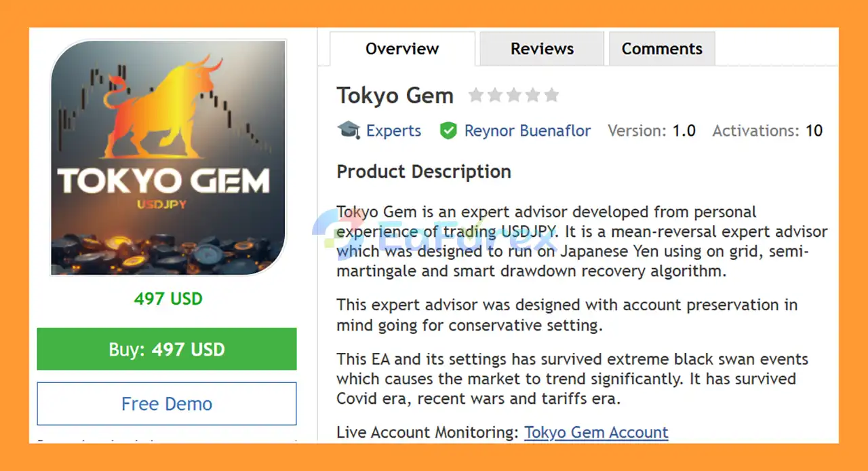Screen dimensions: 868x471
Task: Give Tokyo Gem a two-star rating
Action: pos(495,96)
